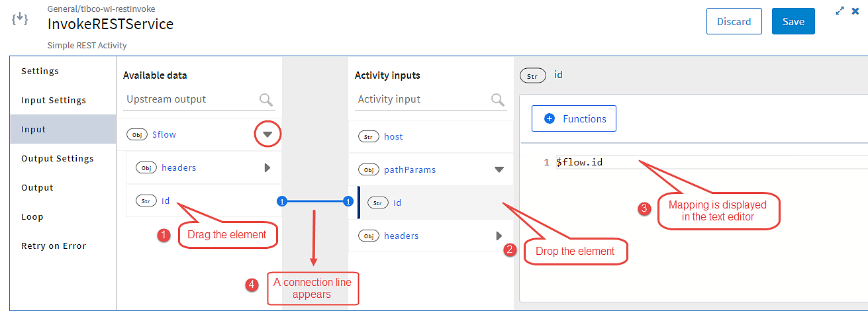
Task: Expand headers in Activity inputs
Action: [499, 236]
